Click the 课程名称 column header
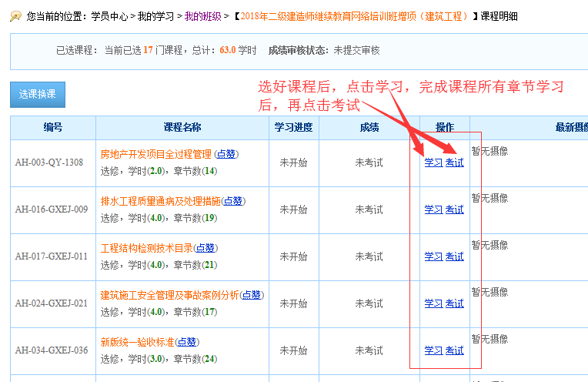Viewport: 588px width, 382px height. click(x=182, y=128)
